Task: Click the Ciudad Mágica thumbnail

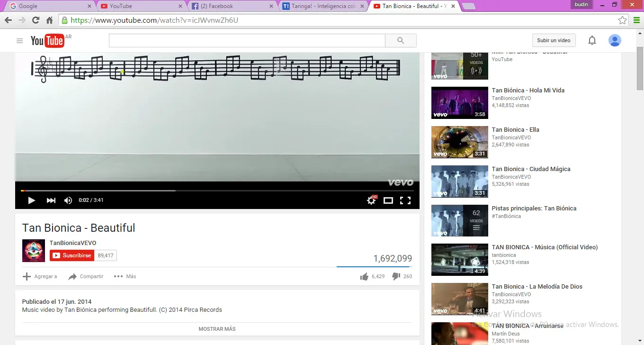Action: coord(460,182)
